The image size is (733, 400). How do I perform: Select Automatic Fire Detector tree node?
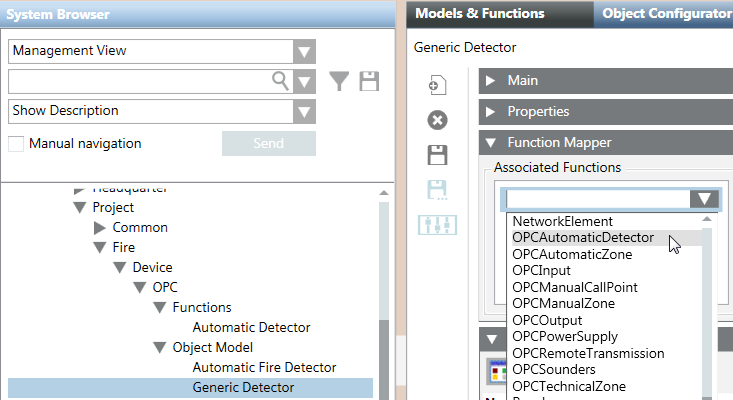264,367
